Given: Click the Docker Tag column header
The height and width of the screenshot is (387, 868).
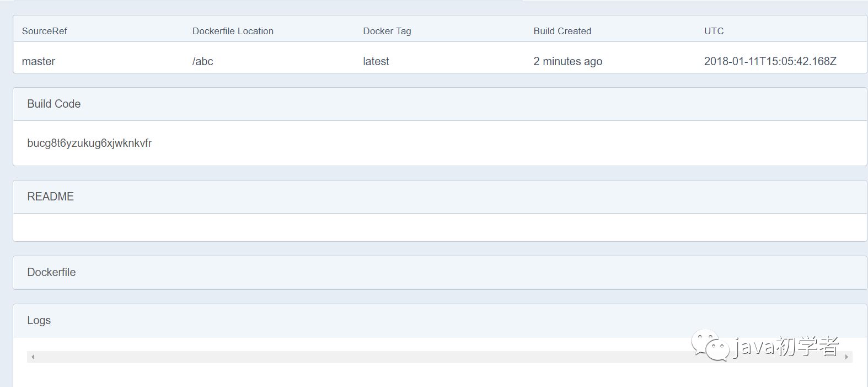Looking at the screenshot, I should pyautogui.click(x=387, y=31).
